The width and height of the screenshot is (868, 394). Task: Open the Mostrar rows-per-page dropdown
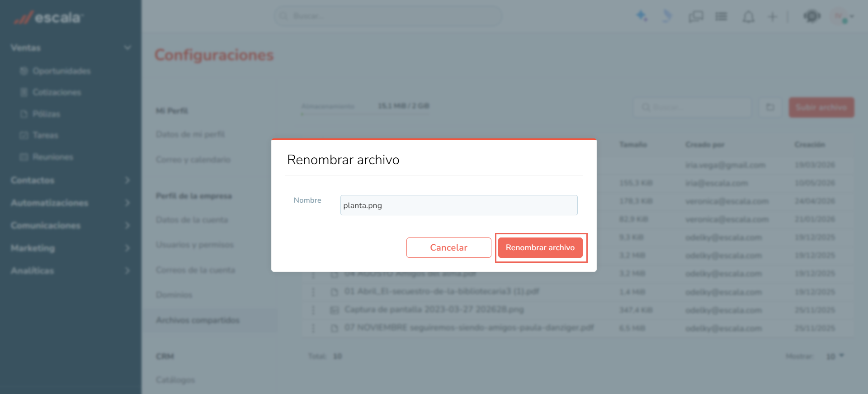[x=835, y=356]
